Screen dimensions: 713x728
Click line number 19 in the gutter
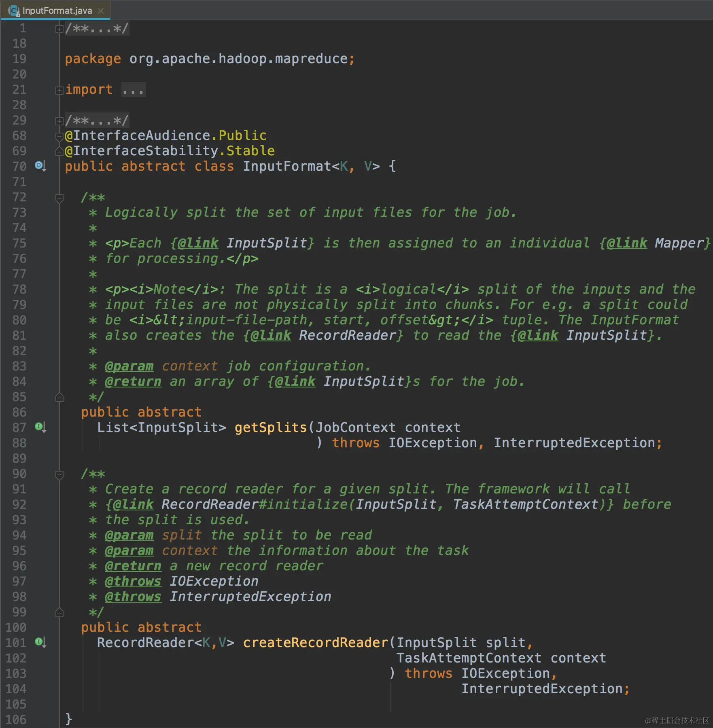click(19, 59)
